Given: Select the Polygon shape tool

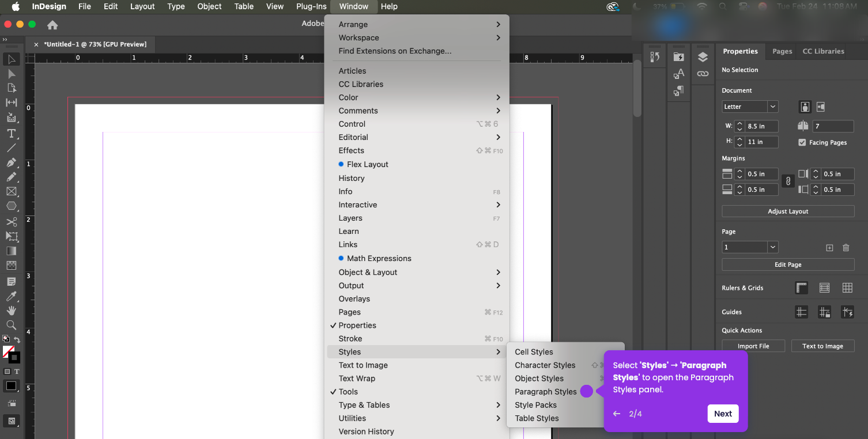Looking at the screenshot, I should coord(12,206).
